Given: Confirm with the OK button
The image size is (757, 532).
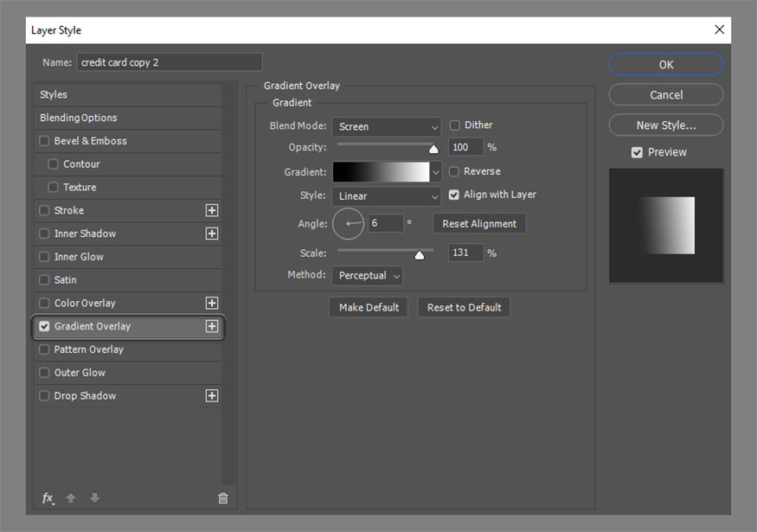Looking at the screenshot, I should point(666,65).
